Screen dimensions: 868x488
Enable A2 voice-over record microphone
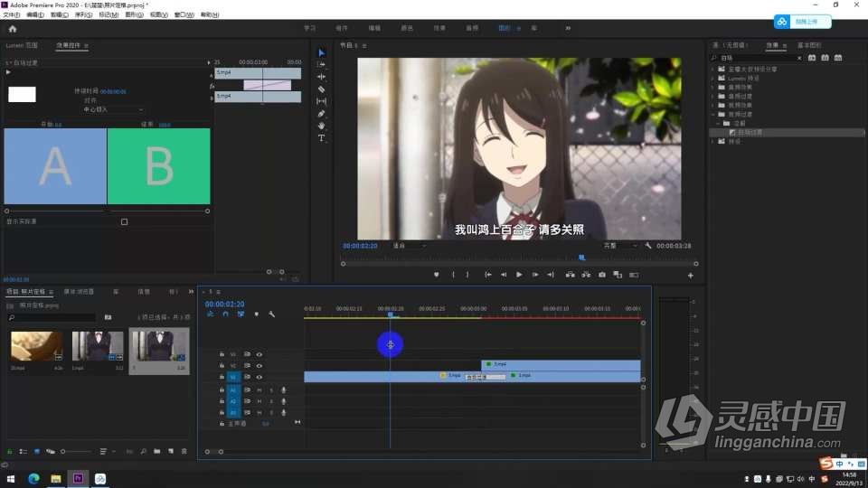pos(284,401)
